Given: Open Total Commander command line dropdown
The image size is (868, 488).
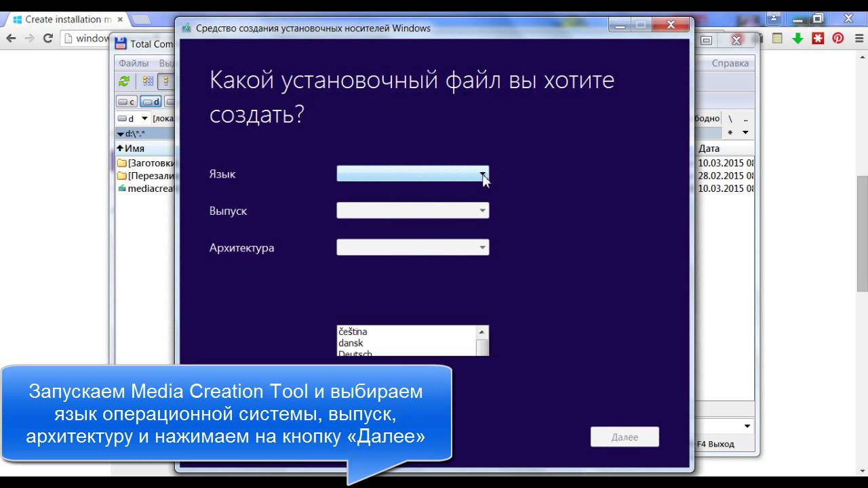Looking at the screenshot, I should [747, 426].
